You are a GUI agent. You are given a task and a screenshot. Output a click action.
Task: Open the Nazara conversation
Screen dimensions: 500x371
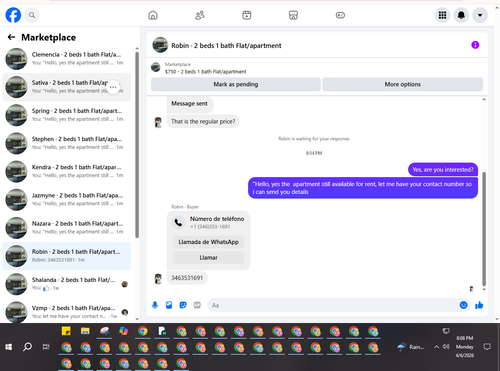tap(67, 228)
